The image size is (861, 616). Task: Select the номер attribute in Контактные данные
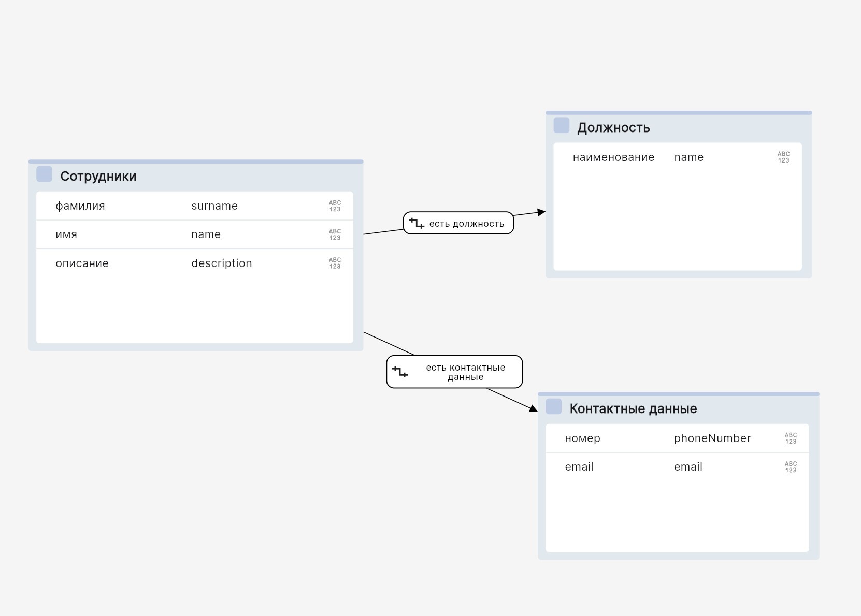tap(582, 438)
